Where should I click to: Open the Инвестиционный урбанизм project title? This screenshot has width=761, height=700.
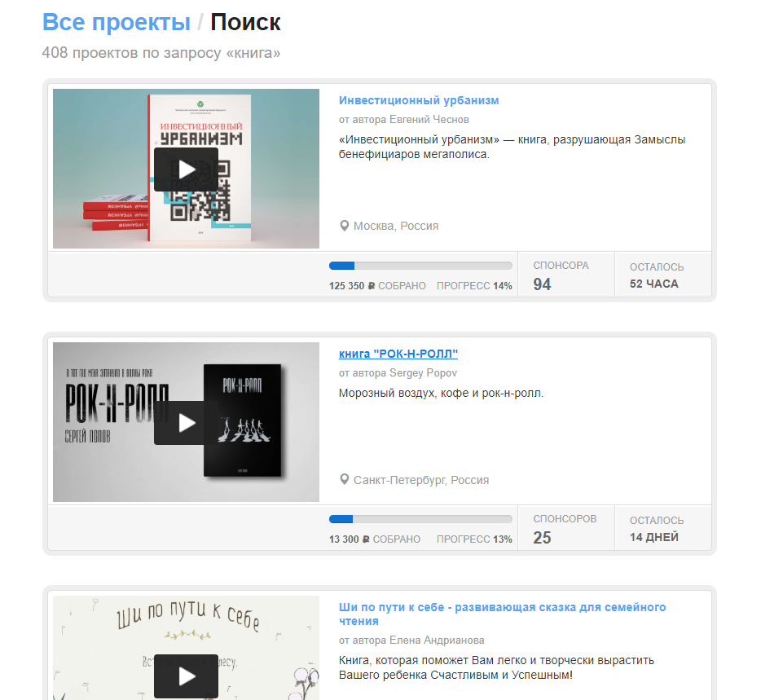point(418,100)
